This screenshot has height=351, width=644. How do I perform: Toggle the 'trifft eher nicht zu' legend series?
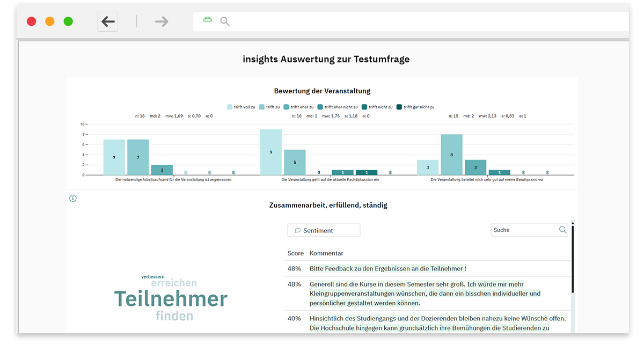point(338,107)
